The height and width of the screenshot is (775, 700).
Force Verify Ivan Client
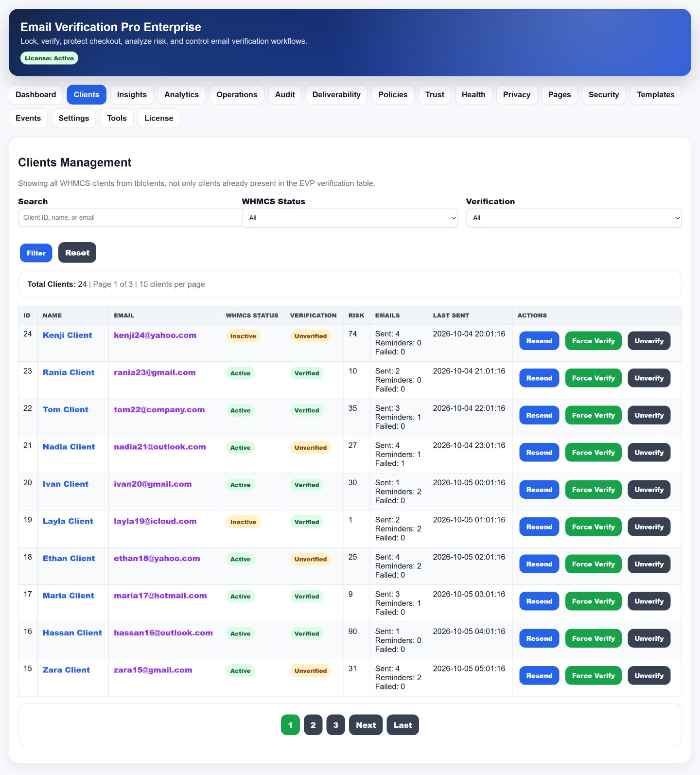point(593,490)
